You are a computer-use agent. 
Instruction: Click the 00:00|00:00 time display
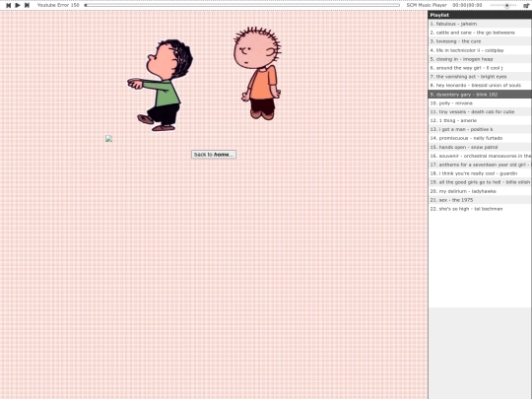pos(467,5)
